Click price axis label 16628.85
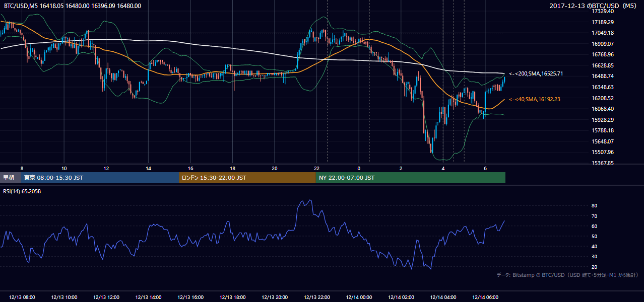644x302 pixels. click(x=603, y=65)
